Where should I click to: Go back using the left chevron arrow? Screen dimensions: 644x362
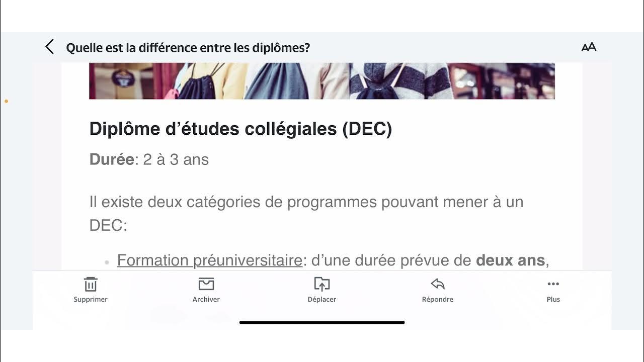49,47
